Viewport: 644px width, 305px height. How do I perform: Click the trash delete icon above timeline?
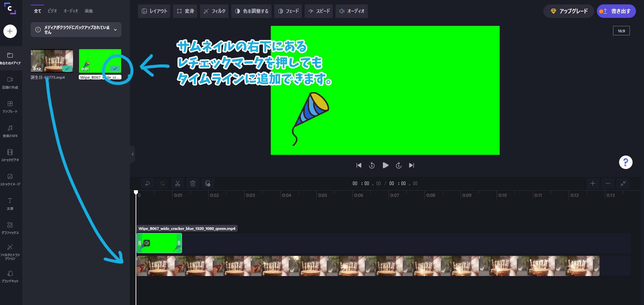[x=193, y=183]
